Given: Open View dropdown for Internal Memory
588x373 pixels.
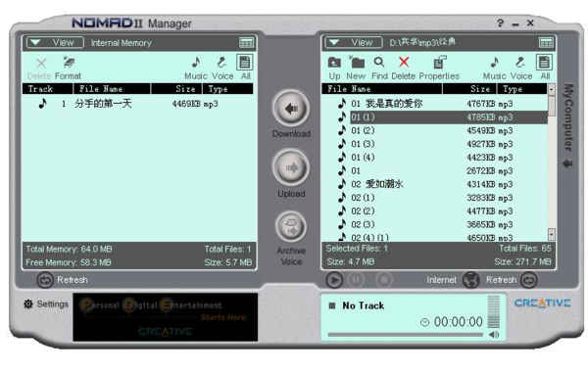Looking at the screenshot, I should click(x=55, y=42).
